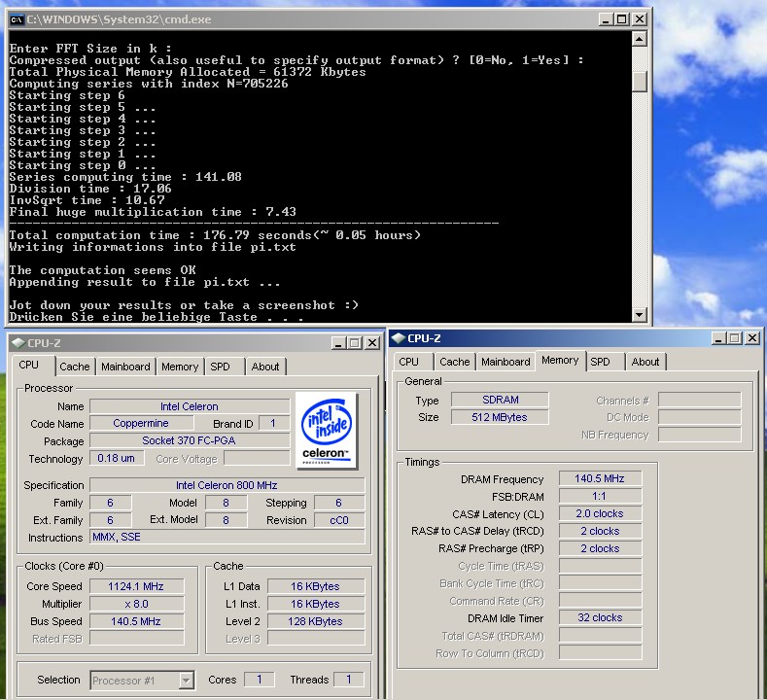Open the Cache tab in left CPU-Z window
767x700 pixels.
point(74,367)
